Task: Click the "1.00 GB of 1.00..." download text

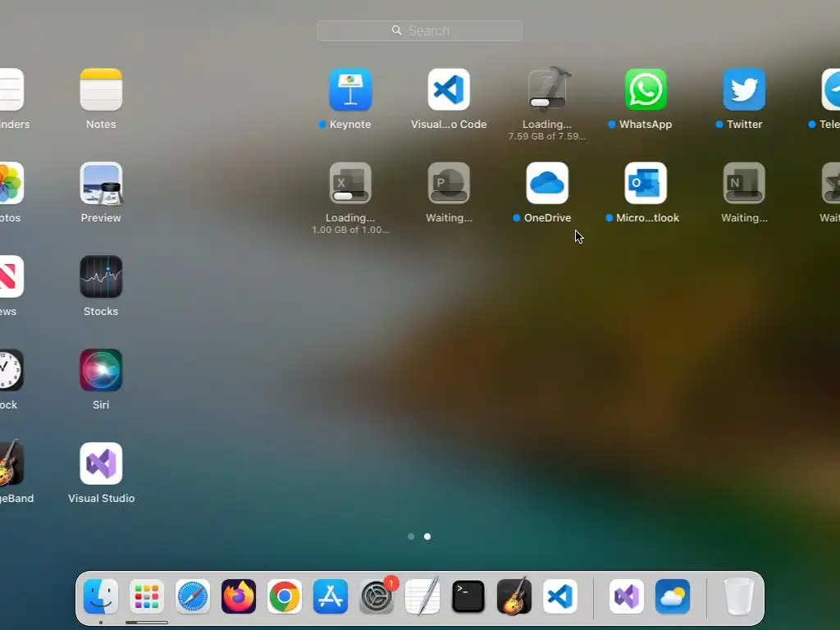Action: tap(350, 230)
